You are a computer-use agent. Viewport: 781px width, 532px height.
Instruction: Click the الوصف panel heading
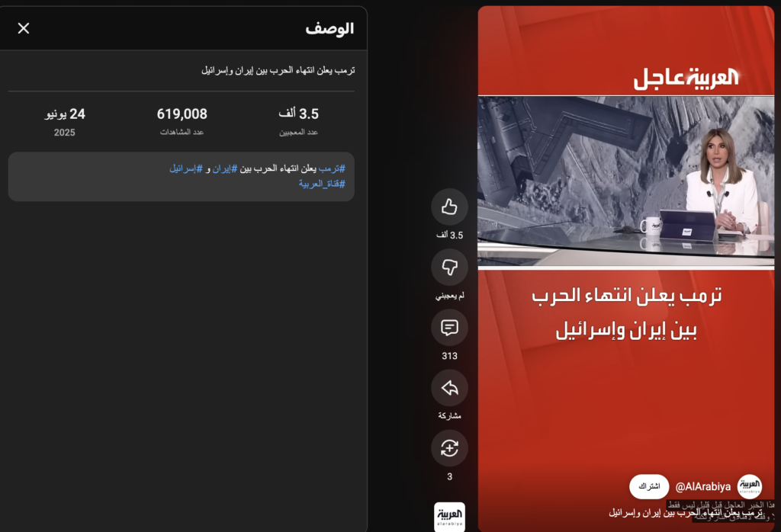pyautogui.click(x=329, y=28)
